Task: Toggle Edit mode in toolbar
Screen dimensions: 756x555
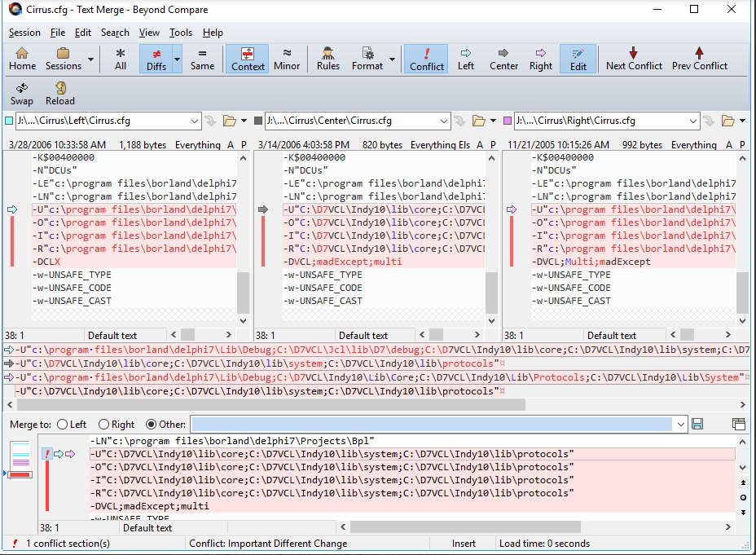Action: (x=578, y=59)
